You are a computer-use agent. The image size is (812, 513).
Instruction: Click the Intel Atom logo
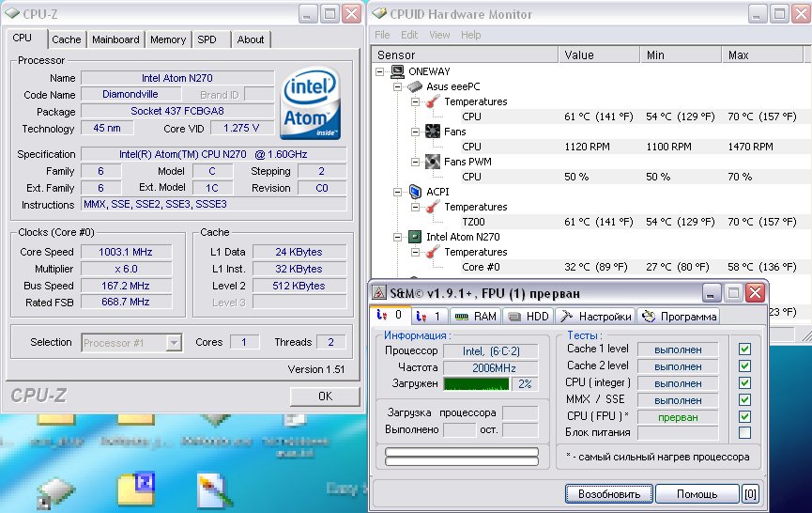[310, 103]
